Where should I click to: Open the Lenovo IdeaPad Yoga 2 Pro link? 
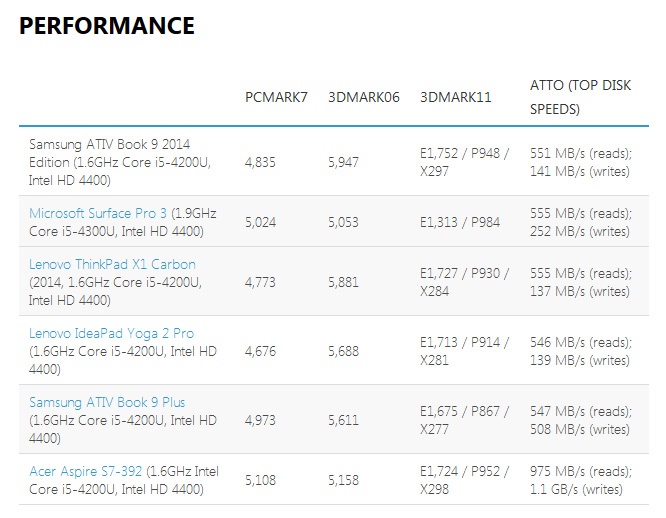click(111, 333)
